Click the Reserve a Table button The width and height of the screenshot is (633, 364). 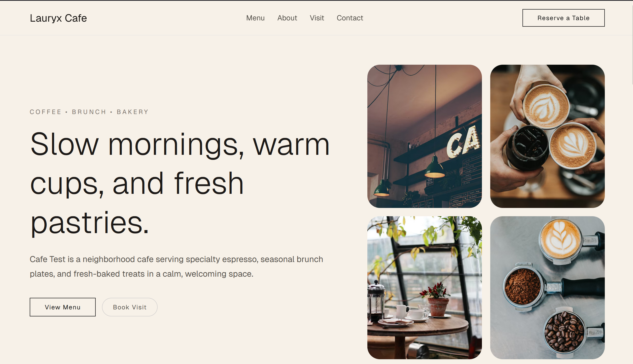click(563, 18)
